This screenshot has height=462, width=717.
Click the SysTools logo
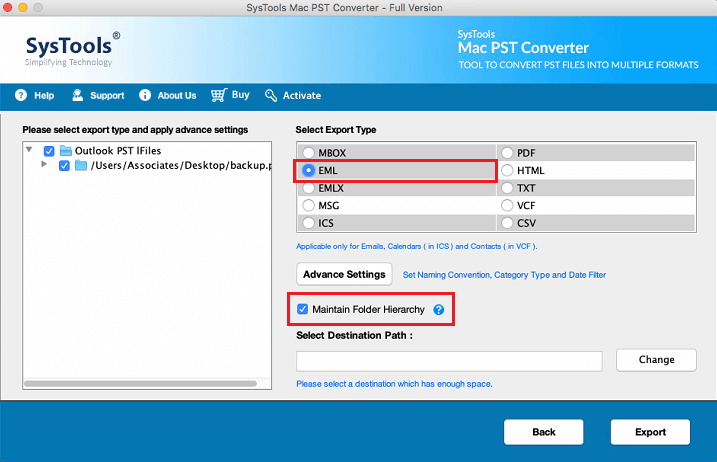pos(72,49)
